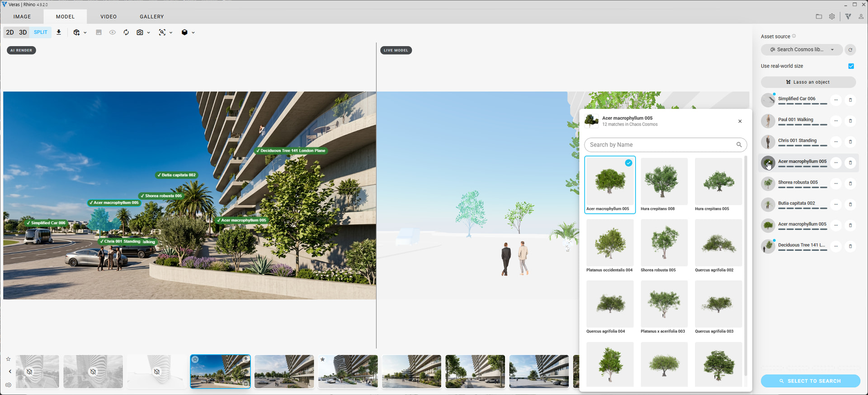This screenshot has width=868, height=395.
Task: Click the magnifier icon in Search by Name
Action: 739,145
